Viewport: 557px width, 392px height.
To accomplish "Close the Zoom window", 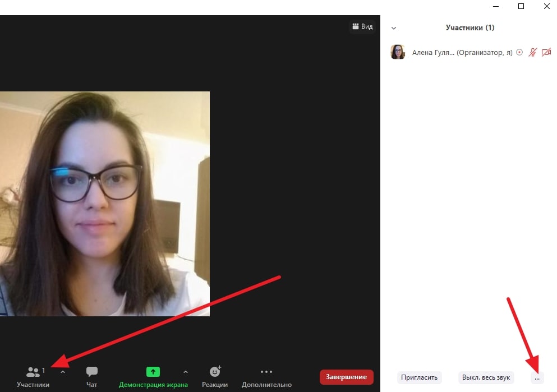I will (x=547, y=6).
